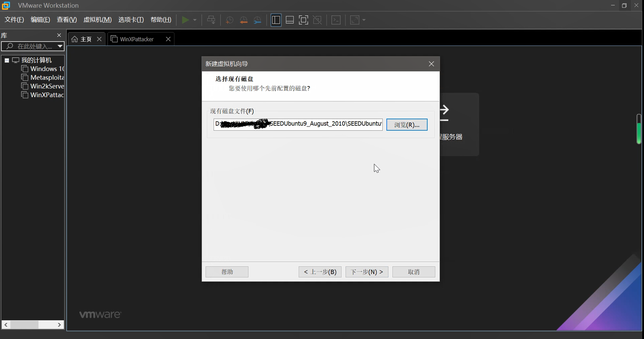This screenshot has height=339, width=644.
Task: Send Ctrl+Alt+Del using the toolbar icon
Action: 211,20
